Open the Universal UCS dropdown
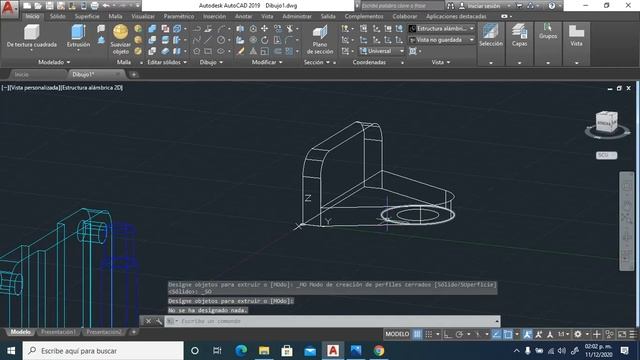 382,51
